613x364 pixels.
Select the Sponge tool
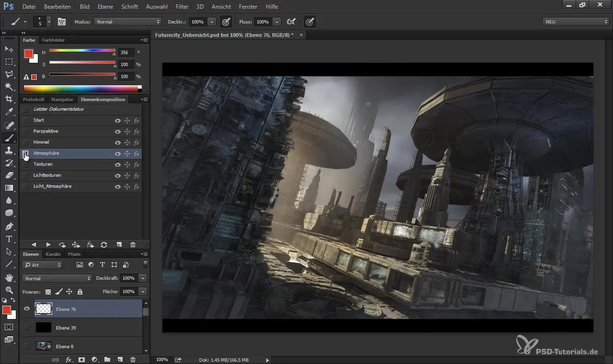(x=9, y=213)
